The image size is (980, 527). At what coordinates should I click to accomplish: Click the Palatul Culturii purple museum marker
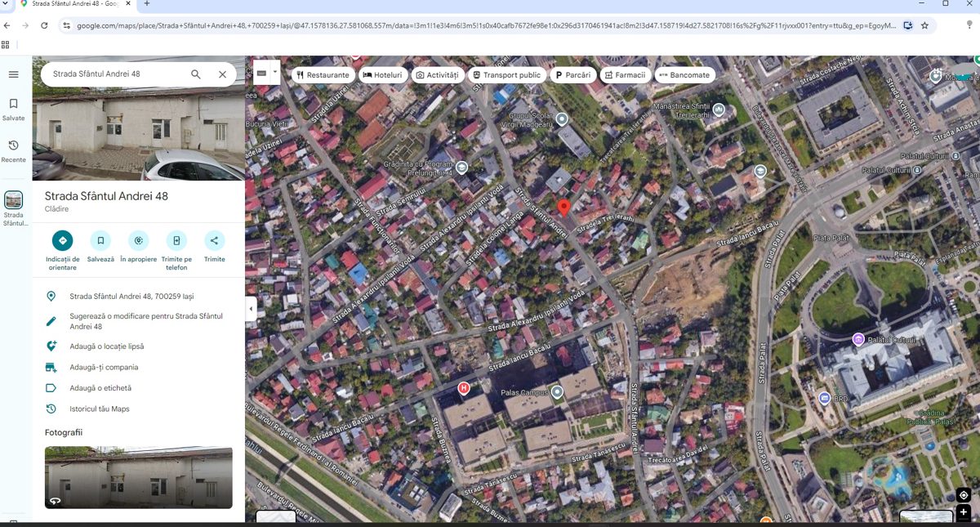[858, 339]
